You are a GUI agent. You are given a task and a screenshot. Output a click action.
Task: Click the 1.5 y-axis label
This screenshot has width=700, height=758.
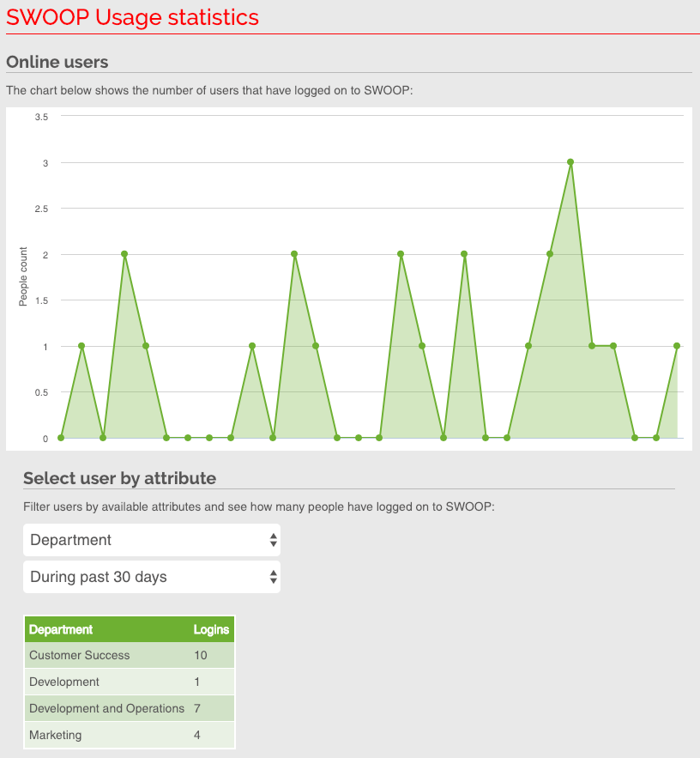[41, 300]
